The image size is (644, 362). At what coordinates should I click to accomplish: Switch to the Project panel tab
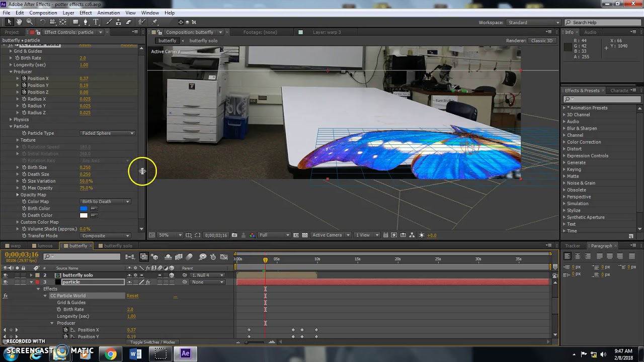(12, 32)
